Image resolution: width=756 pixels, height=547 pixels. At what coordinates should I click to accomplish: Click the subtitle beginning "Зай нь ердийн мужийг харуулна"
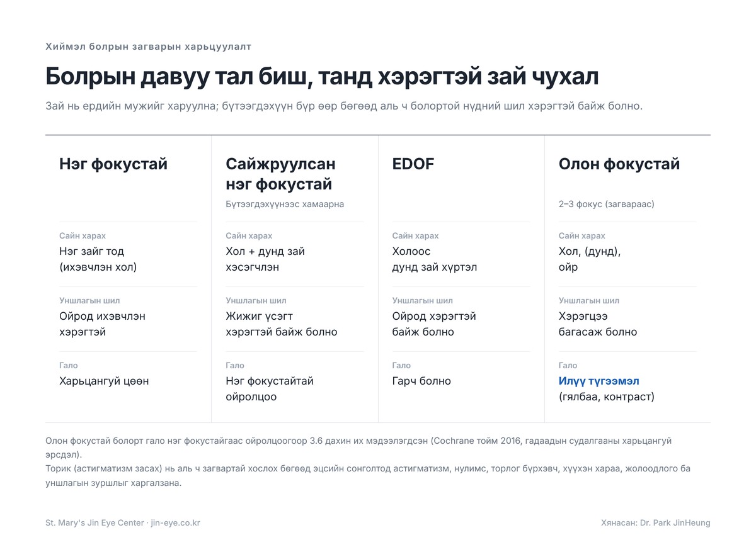point(344,106)
